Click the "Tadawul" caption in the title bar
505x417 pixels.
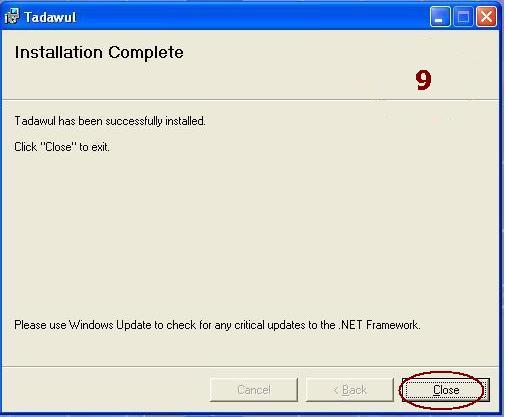pos(50,17)
